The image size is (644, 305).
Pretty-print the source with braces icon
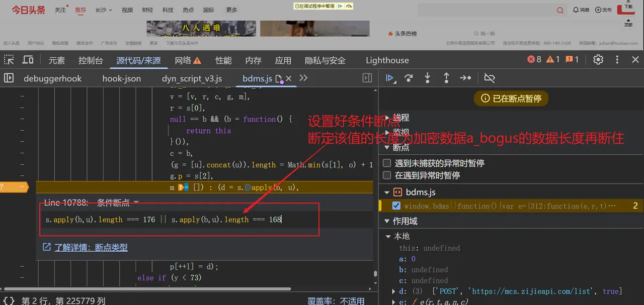(9, 300)
